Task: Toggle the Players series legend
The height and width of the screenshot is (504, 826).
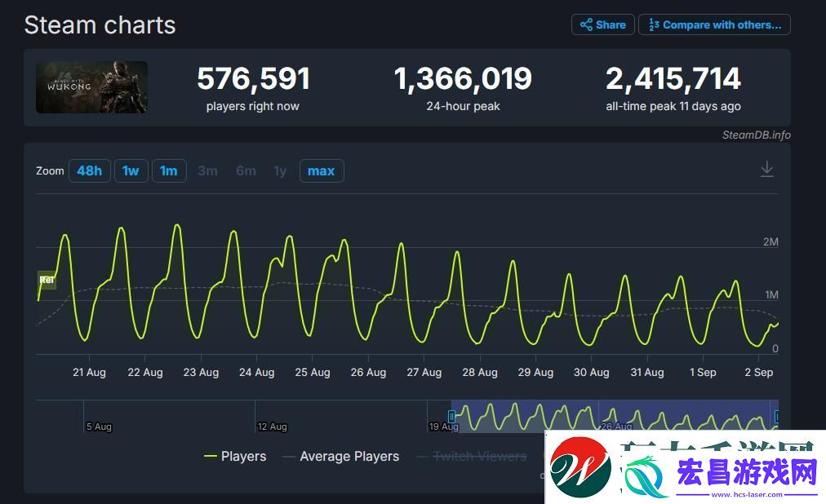Action: (x=235, y=457)
